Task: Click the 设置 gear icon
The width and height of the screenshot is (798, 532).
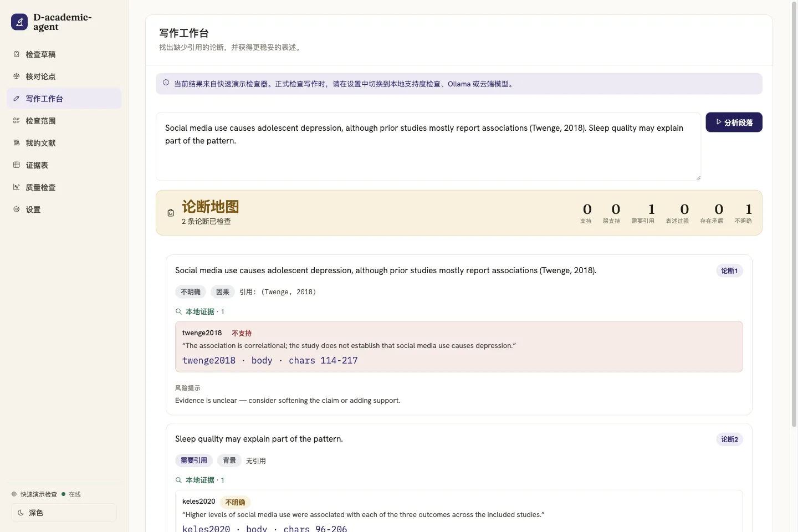Action: pyautogui.click(x=17, y=209)
